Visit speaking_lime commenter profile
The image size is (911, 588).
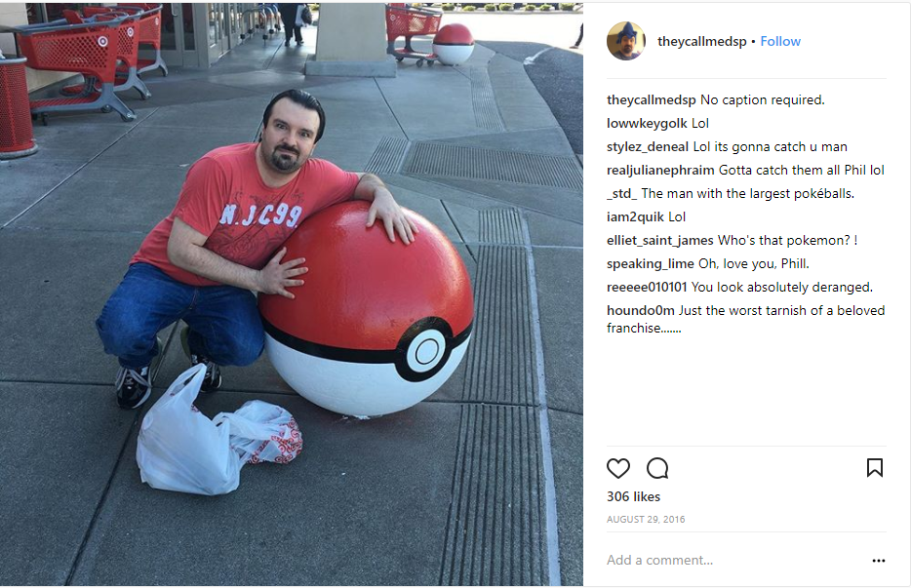click(651, 264)
